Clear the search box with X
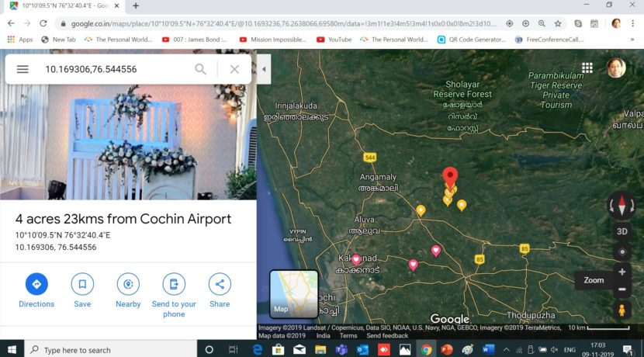The height and width of the screenshot is (357, 644). [234, 69]
